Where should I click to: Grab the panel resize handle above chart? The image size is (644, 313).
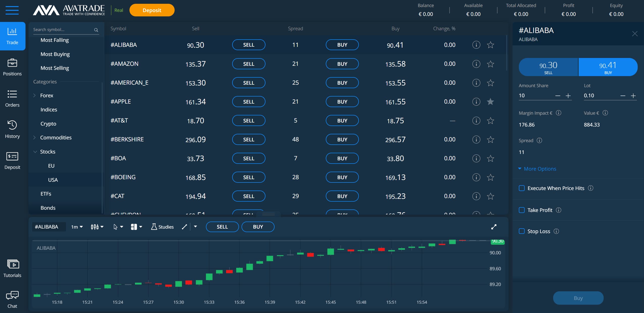tap(268, 214)
